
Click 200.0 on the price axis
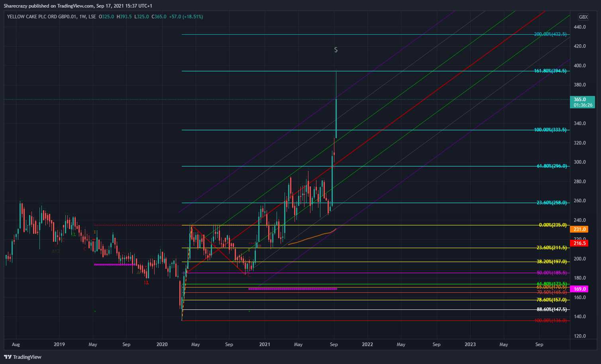click(x=579, y=259)
